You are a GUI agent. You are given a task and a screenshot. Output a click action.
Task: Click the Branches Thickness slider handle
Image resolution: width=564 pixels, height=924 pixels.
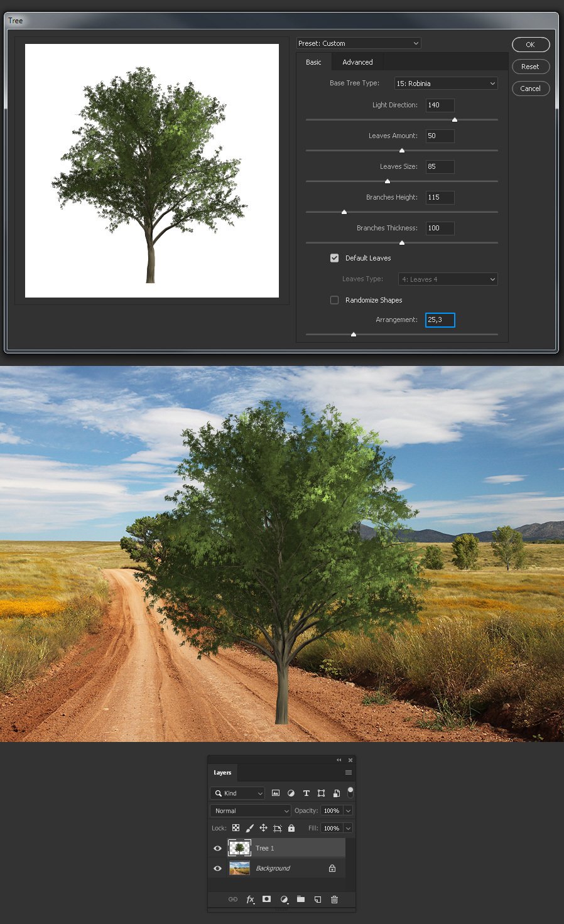[x=402, y=242]
